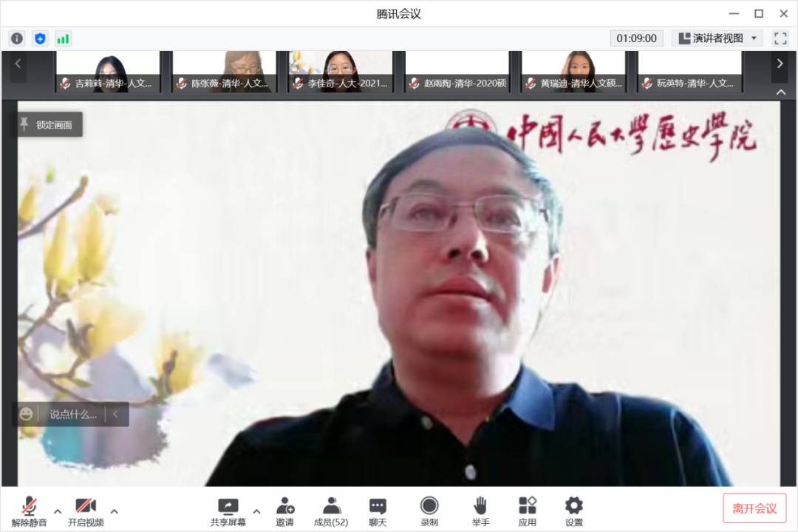Open the 应用 apps icon

(527, 511)
